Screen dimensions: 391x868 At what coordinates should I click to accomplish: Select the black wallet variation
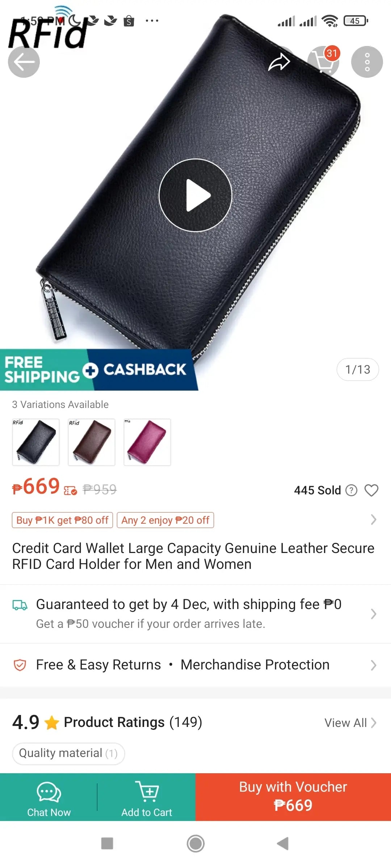(x=36, y=442)
